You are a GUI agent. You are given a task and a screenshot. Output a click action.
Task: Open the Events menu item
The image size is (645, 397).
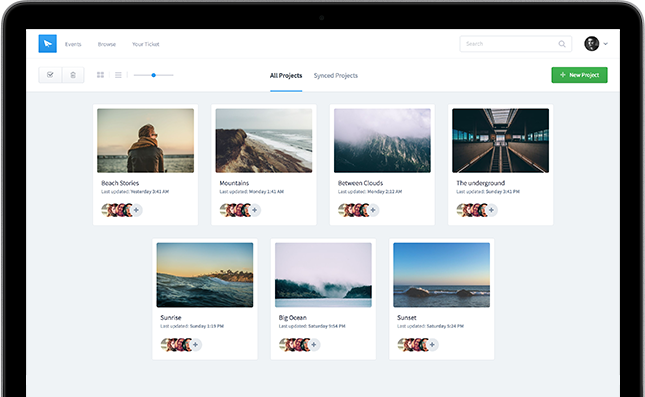tap(73, 44)
